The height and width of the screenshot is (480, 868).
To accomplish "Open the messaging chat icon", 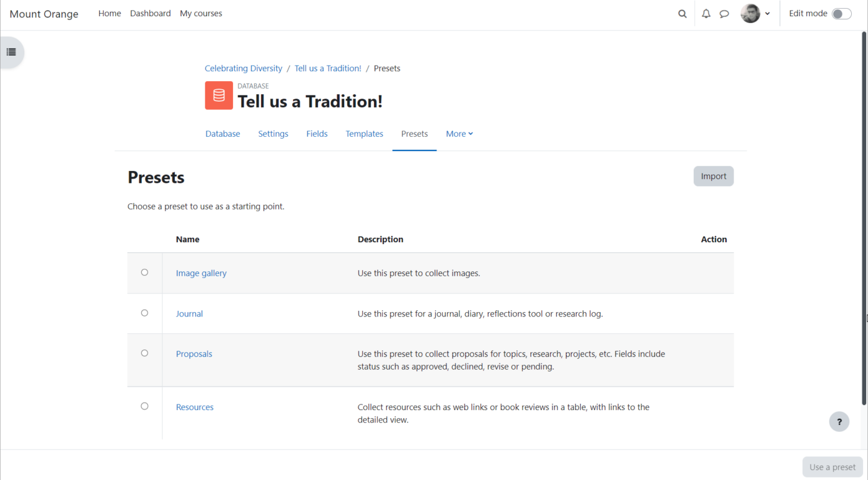I will pos(724,13).
